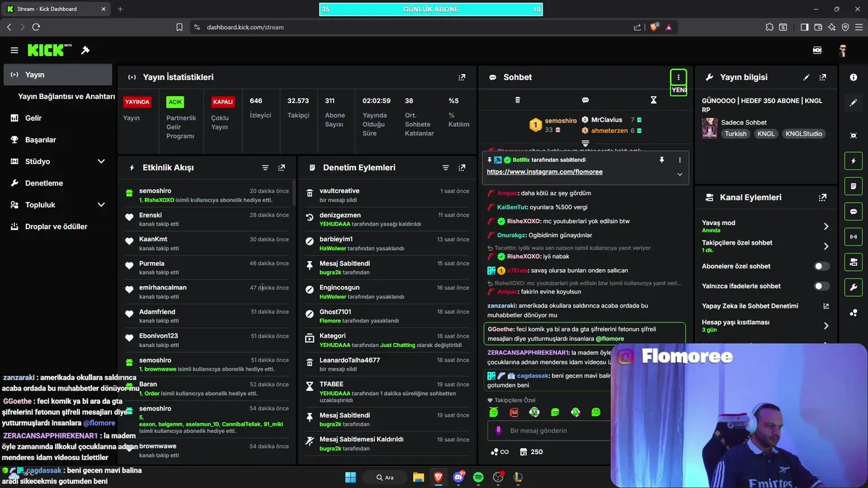Open Spotify from the taskbar
This screenshot has height=488, width=868.
(x=478, y=477)
